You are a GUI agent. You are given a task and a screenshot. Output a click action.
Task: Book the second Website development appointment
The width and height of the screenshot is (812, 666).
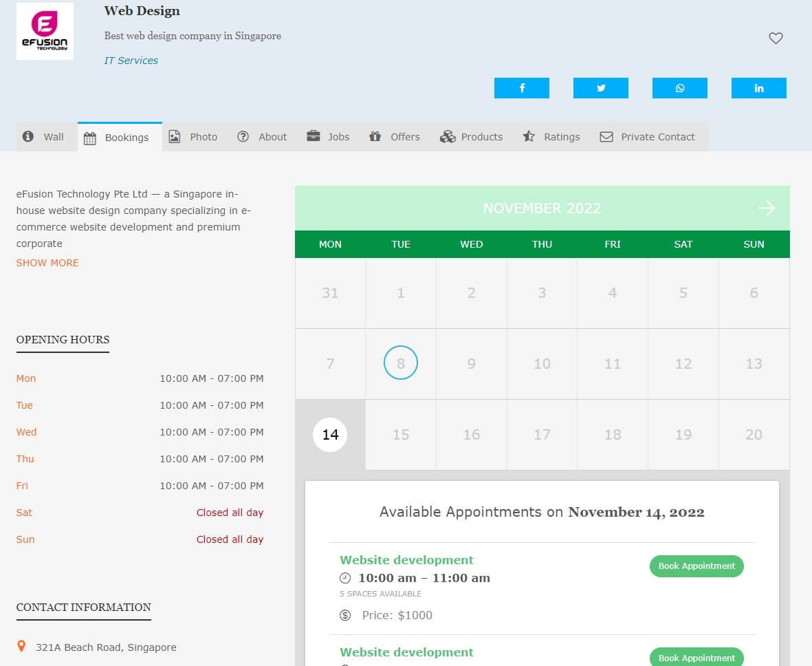pyautogui.click(x=696, y=657)
